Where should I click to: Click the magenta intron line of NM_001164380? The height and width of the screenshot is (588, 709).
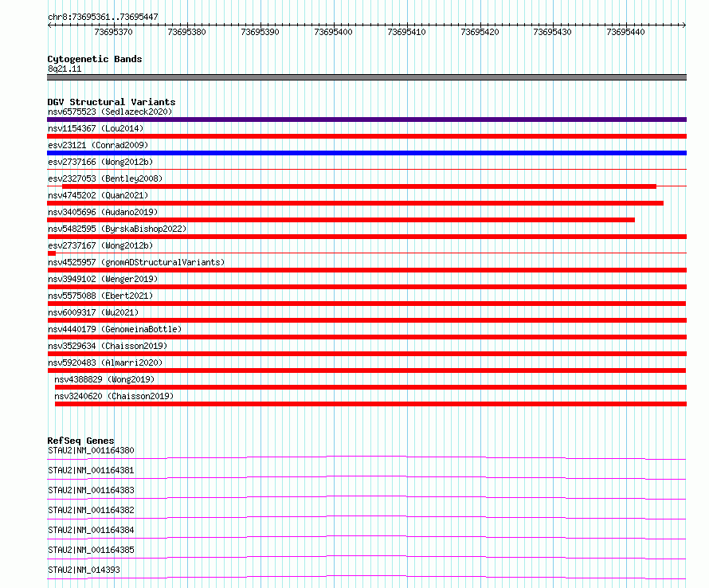coord(366,457)
